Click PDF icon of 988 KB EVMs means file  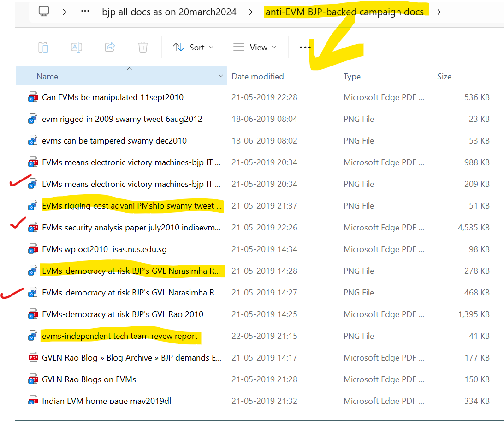pyautogui.click(x=33, y=162)
